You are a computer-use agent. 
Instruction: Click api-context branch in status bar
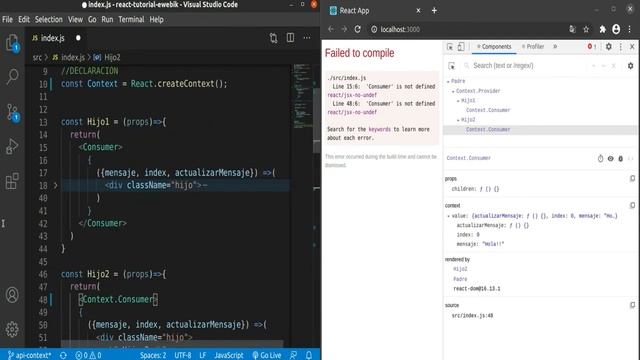[29, 355]
